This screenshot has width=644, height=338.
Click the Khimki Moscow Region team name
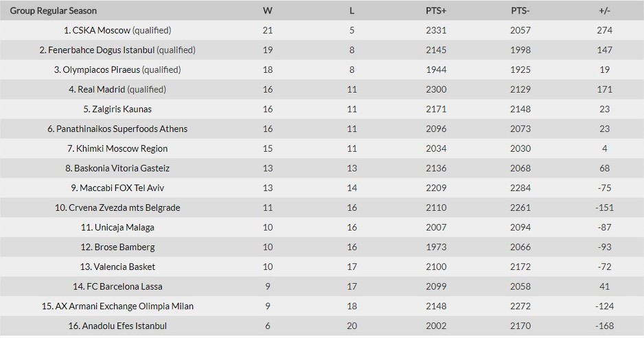(122, 149)
